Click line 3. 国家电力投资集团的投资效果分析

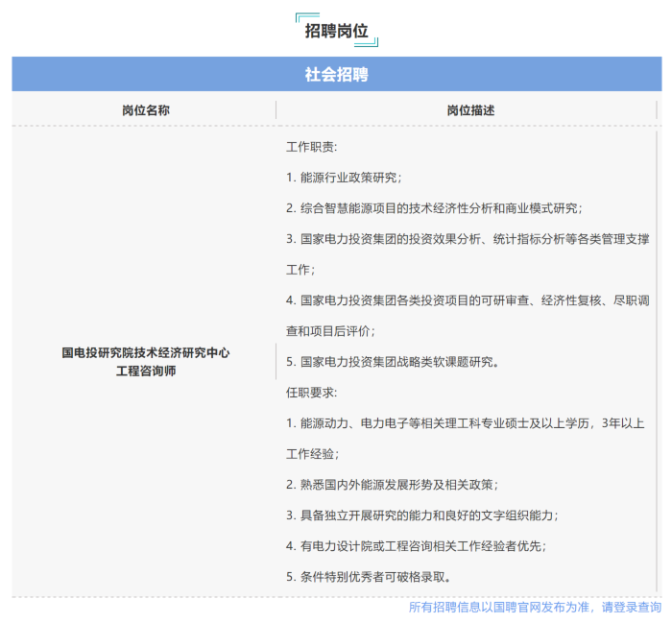point(468,239)
